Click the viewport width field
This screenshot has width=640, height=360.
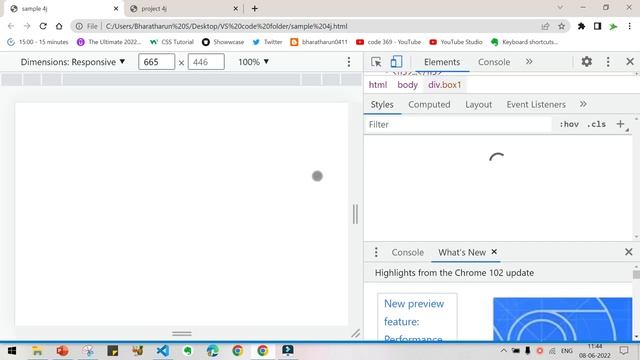point(156,62)
